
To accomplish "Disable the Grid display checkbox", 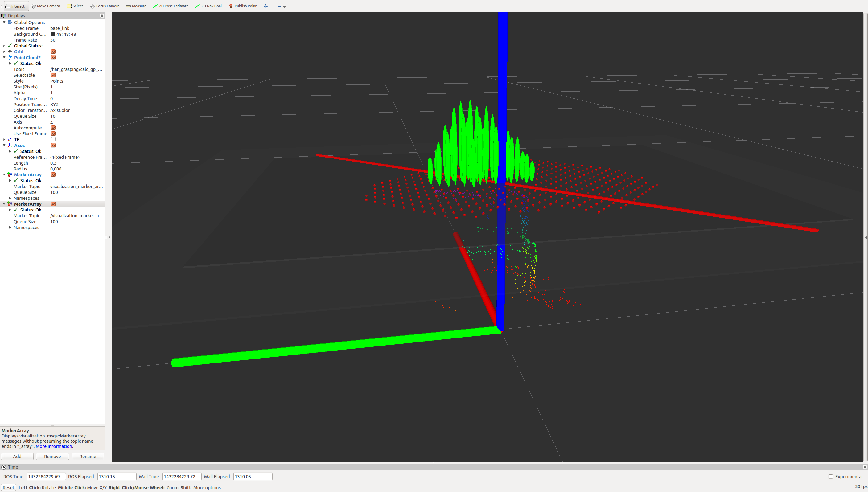I will (53, 52).
